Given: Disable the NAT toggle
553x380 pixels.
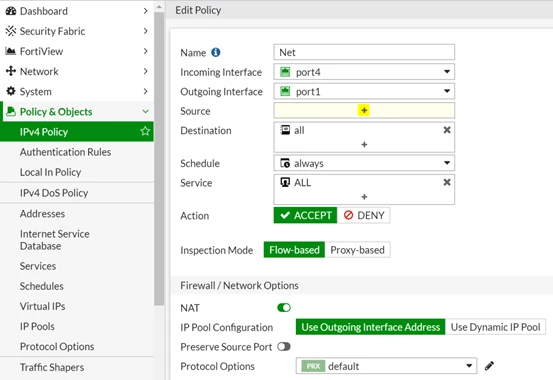Looking at the screenshot, I should [x=284, y=308].
